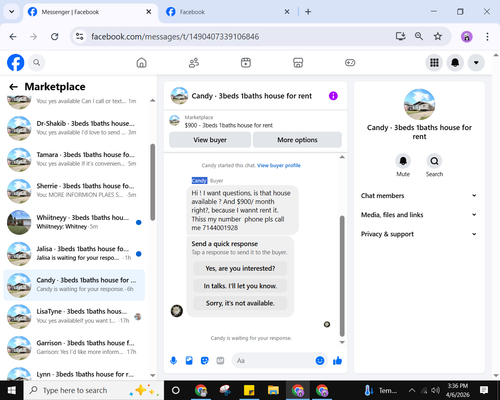Viewport: 500px width, 400px height.
Task: Open the GIF picker icon
Action: 220,360
